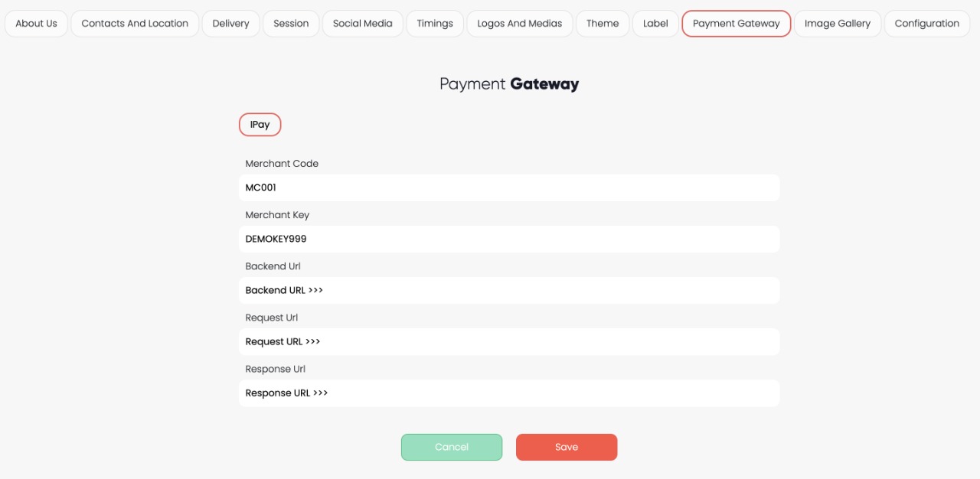Focus the Merchant Key field

(x=509, y=239)
